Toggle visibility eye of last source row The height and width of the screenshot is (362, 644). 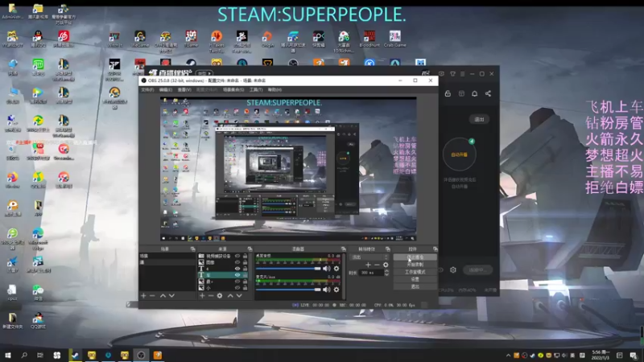click(x=237, y=288)
